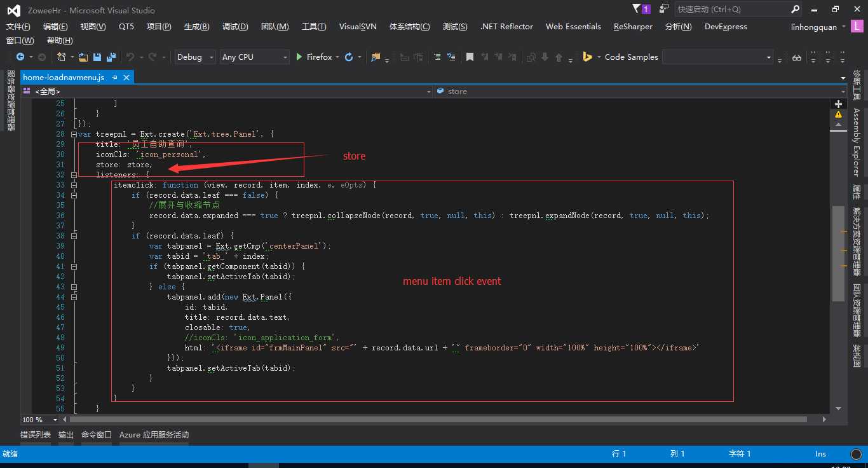This screenshot has width=868, height=468.
Task: Collapse the tabpanel.add block at line 44
Action: click(x=74, y=297)
